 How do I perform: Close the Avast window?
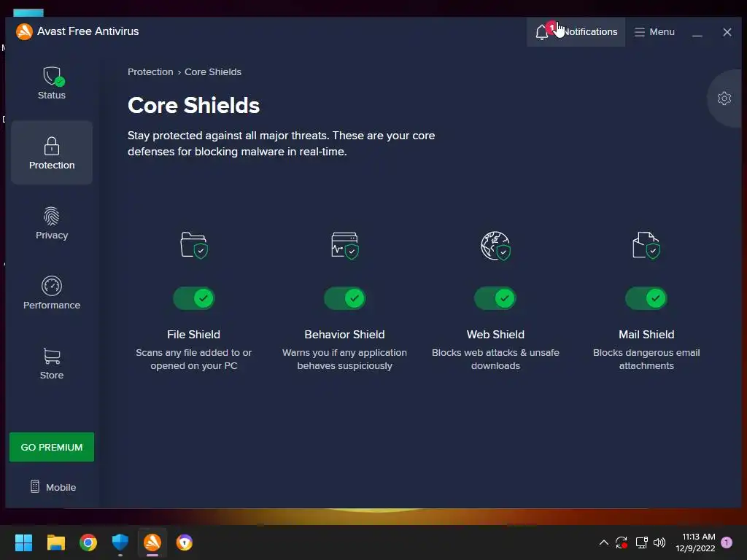coord(727,32)
